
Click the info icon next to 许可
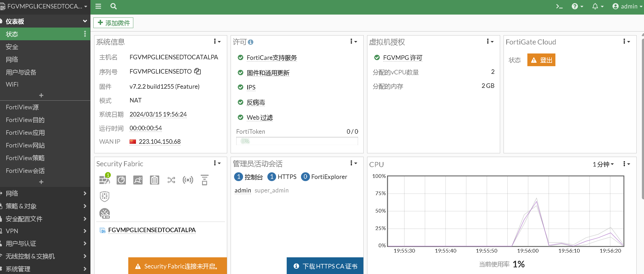click(251, 42)
